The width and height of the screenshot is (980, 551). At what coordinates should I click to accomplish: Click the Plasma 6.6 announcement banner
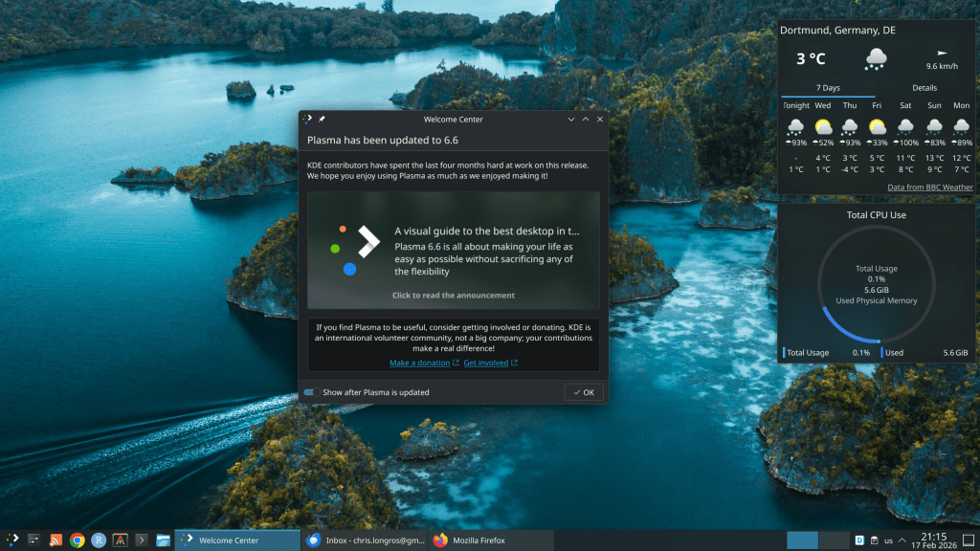[453, 251]
